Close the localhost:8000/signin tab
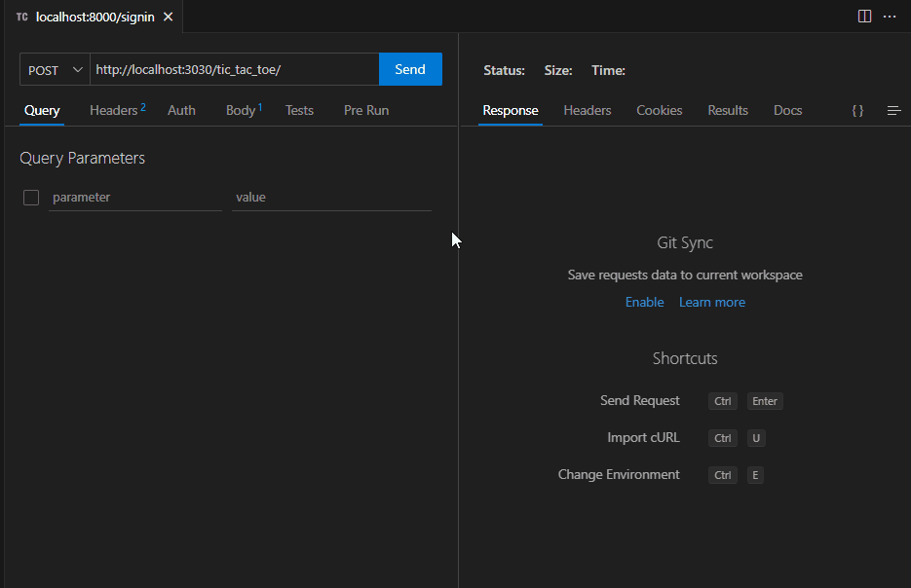The height and width of the screenshot is (588, 911). 168,17
